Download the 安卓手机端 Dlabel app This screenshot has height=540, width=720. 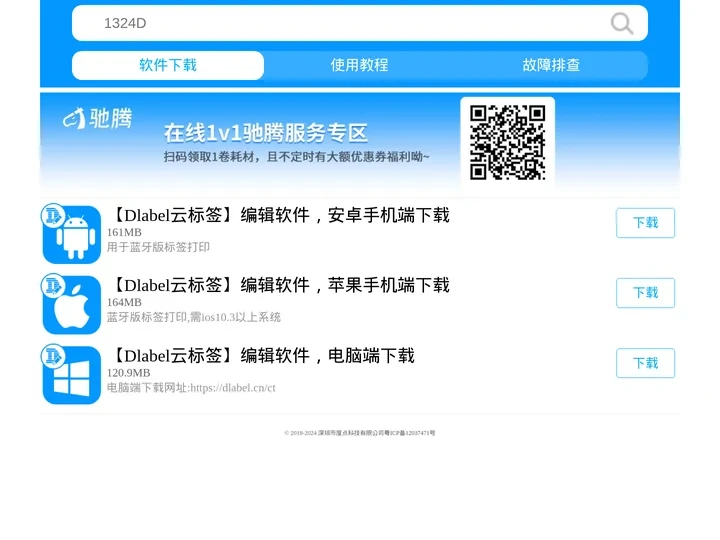645,223
